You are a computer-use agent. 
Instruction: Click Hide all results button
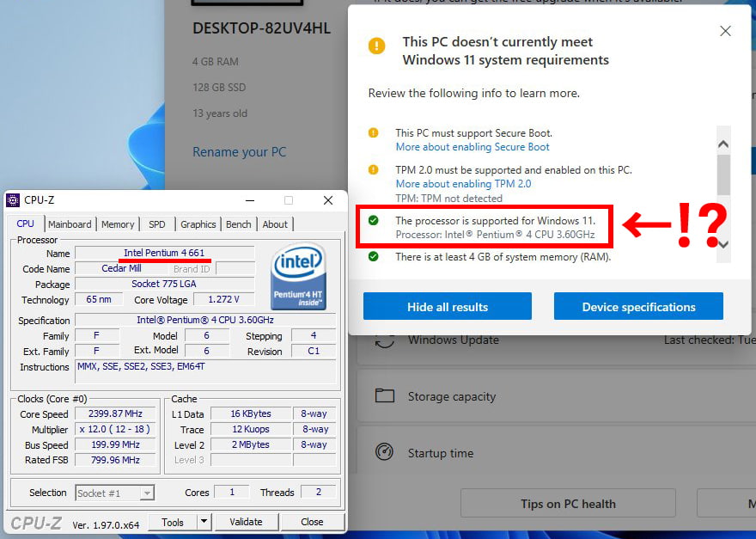(x=448, y=306)
